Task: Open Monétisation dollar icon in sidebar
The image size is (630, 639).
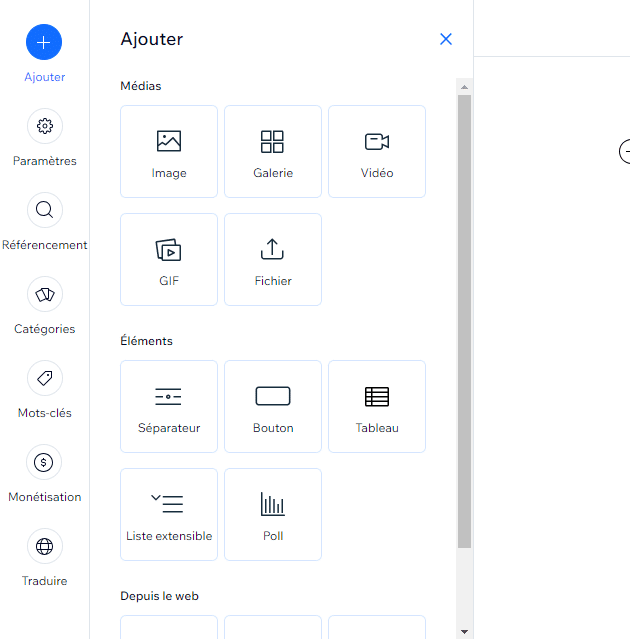Action: 44,462
